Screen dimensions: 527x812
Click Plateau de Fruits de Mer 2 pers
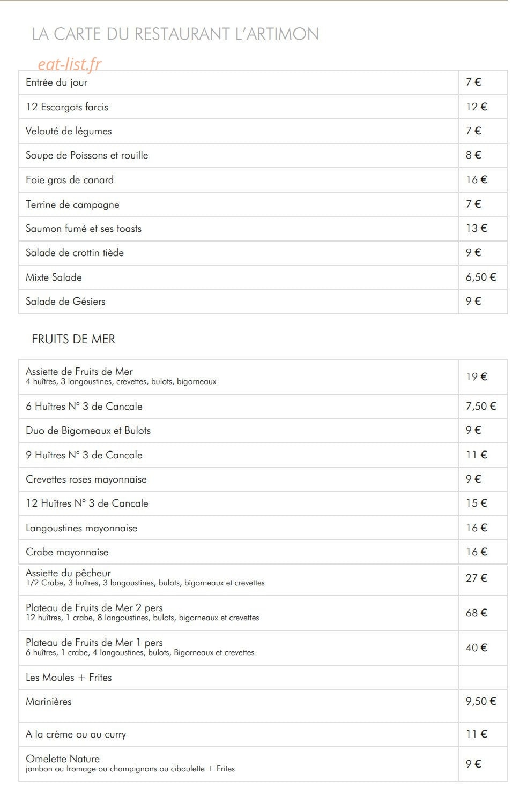(x=94, y=608)
